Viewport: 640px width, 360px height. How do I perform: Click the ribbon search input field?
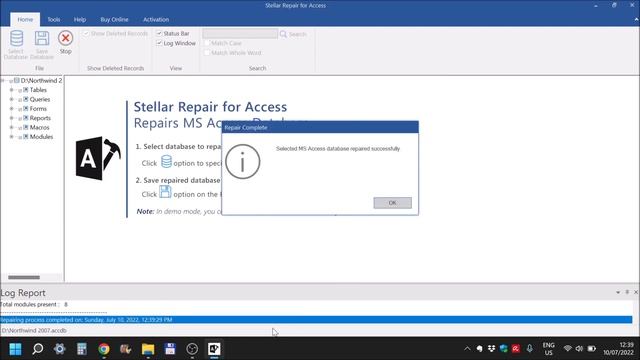[x=240, y=33]
